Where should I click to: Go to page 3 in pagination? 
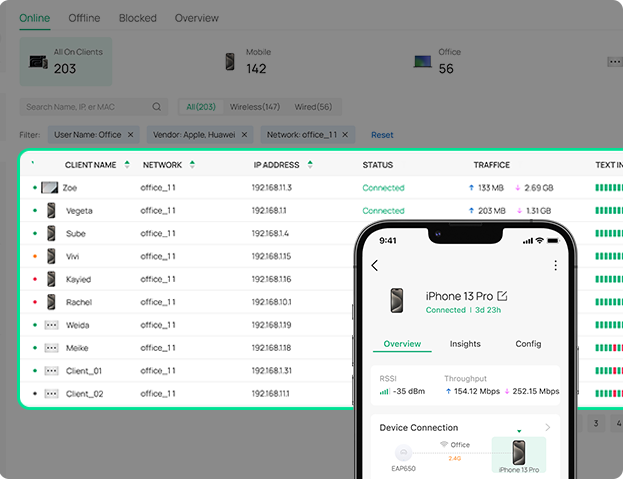pyautogui.click(x=595, y=424)
